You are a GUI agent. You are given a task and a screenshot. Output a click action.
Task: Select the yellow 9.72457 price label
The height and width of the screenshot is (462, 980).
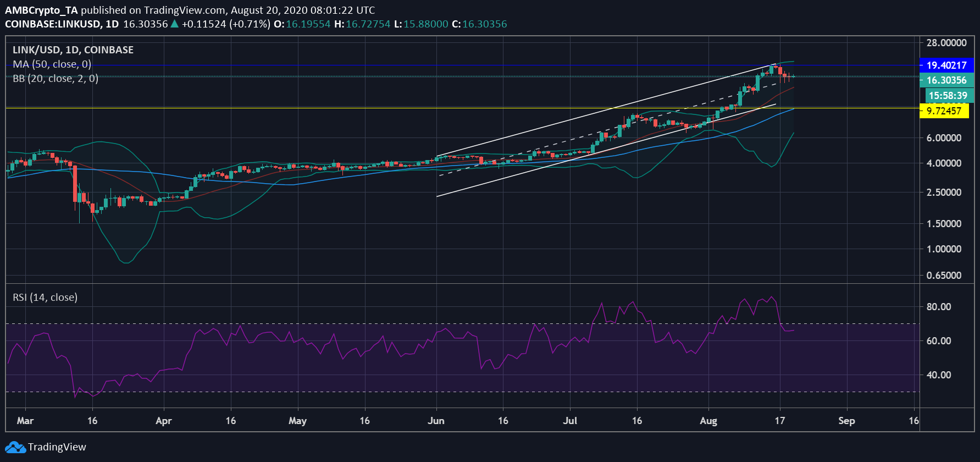pos(944,111)
